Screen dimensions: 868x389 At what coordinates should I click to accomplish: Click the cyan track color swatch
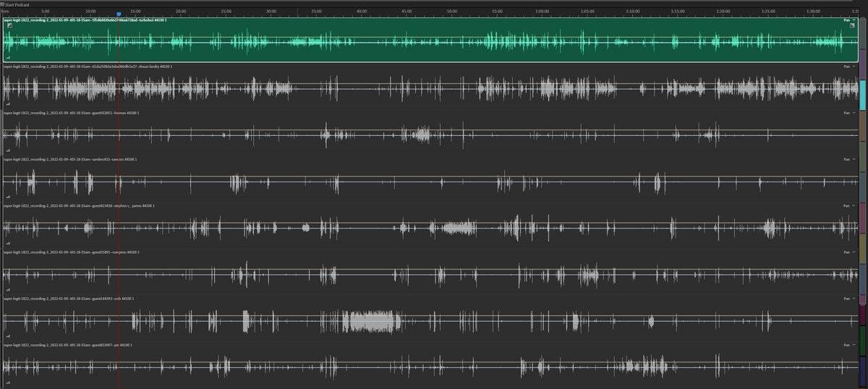coord(862,95)
